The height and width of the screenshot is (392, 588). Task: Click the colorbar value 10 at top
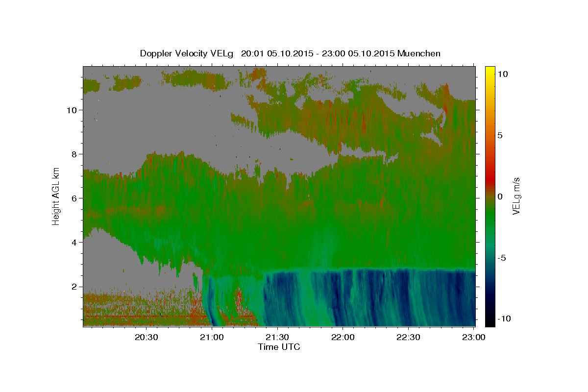[x=503, y=73]
